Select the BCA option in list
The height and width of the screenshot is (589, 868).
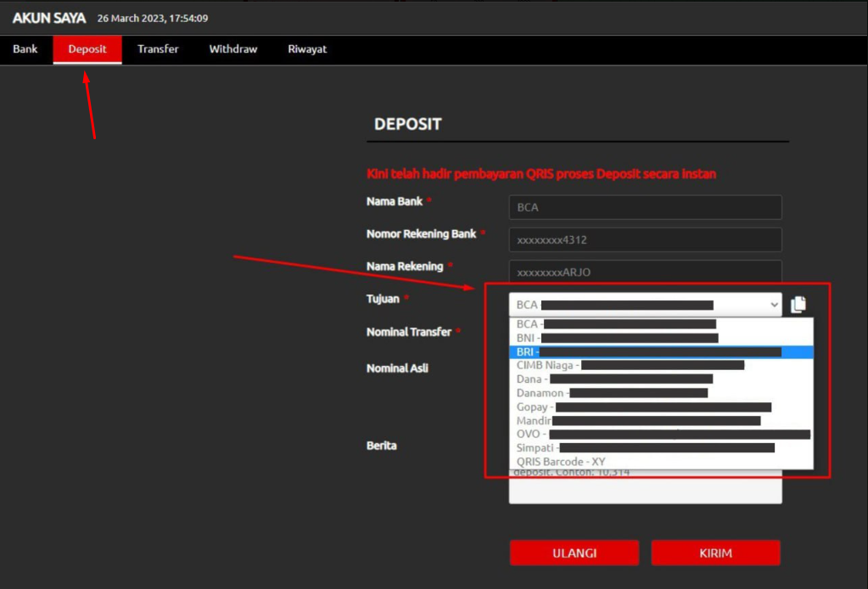coord(528,324)
